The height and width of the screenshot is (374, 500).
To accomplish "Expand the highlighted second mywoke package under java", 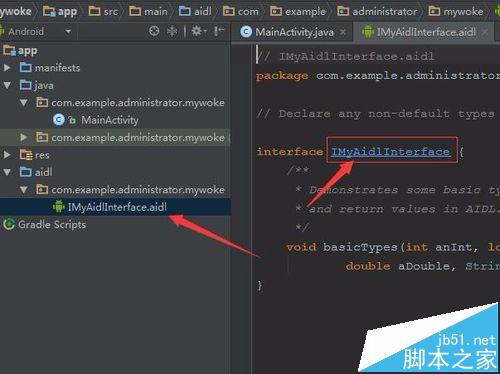I will click(x=24, y=137).
